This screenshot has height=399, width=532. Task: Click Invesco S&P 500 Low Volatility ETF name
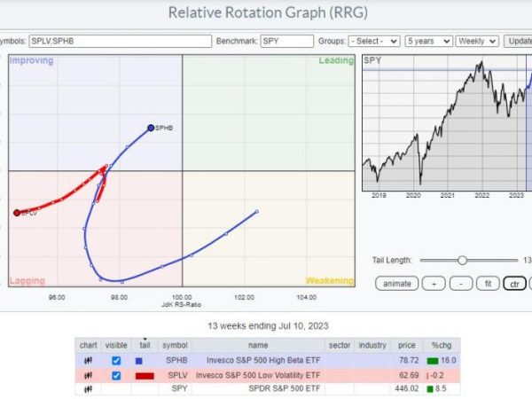coord(258,375)
